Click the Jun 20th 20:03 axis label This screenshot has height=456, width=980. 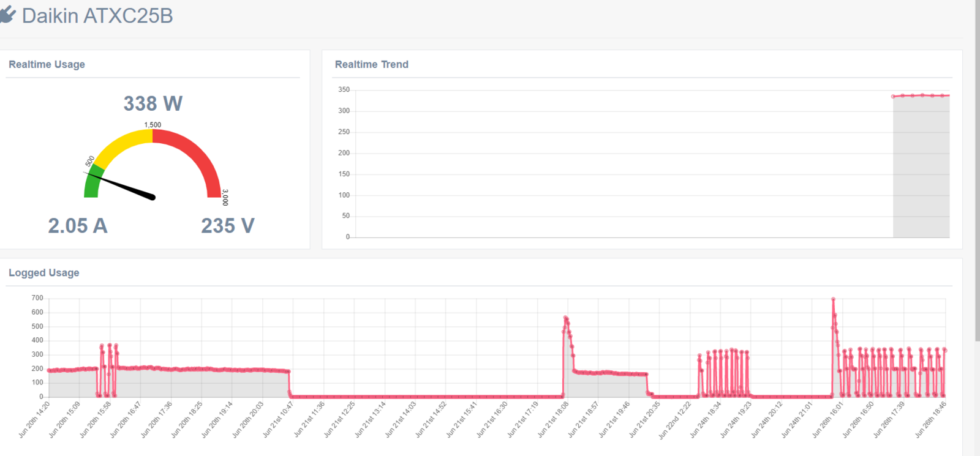248,419
